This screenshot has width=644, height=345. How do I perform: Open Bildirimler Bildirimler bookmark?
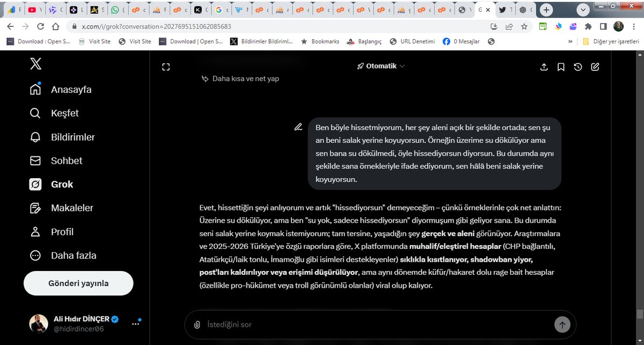coord(262,41)
